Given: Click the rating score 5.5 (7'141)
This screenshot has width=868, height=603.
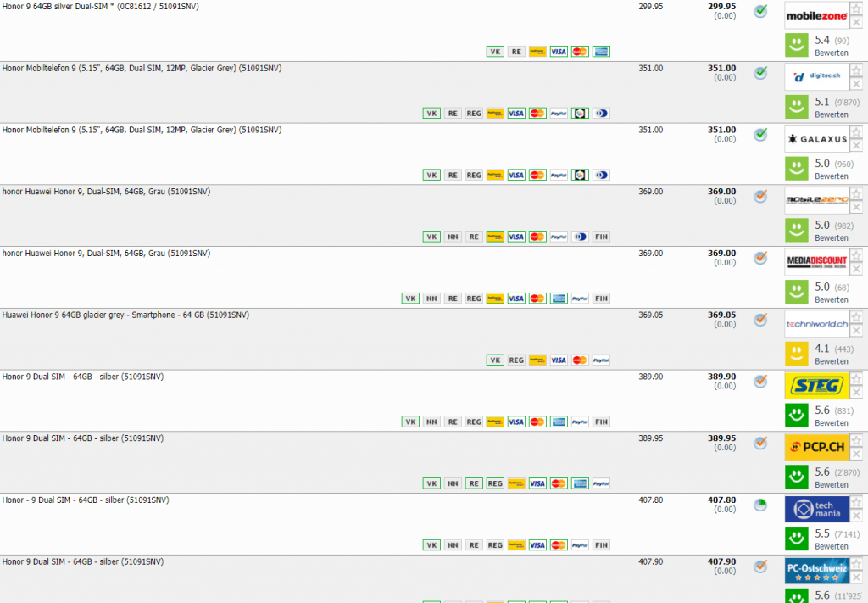Looking at the screenshot, I should click(x=837, y=533).
